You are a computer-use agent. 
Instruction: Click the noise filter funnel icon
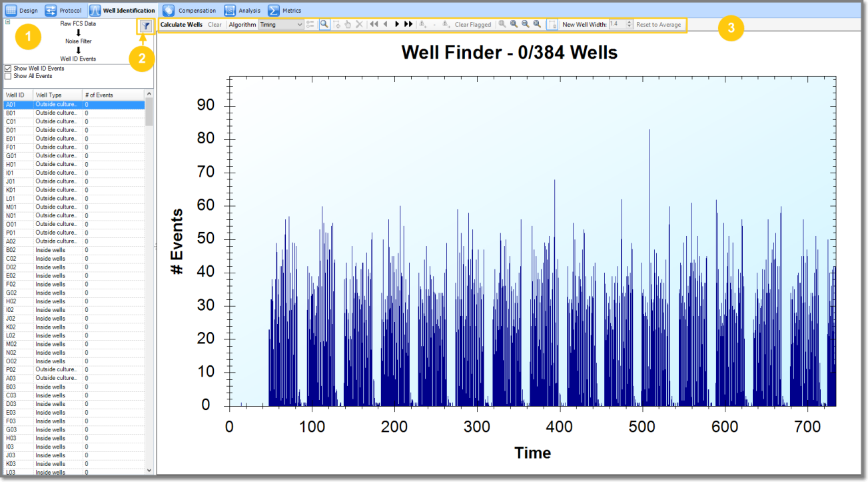(145, 25)
